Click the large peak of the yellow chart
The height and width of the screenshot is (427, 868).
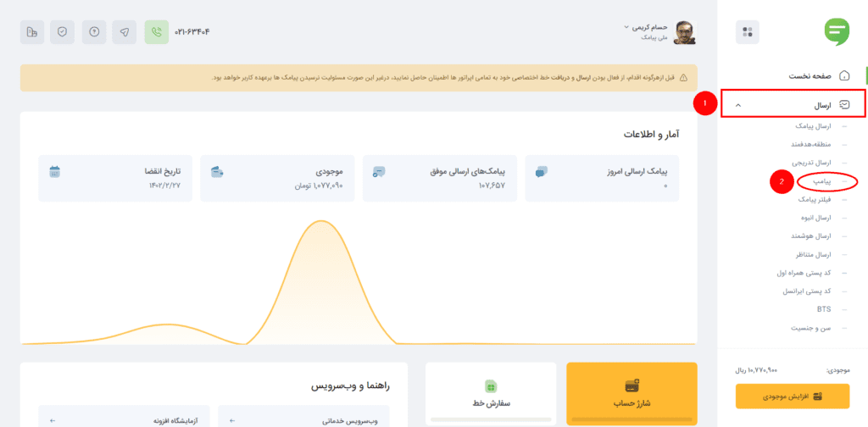[320, 221]
